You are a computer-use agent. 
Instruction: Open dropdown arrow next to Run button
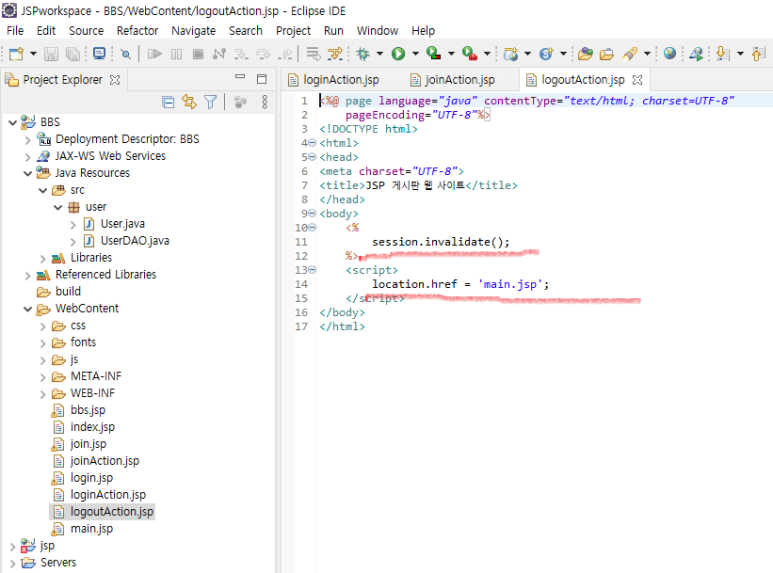point(415,53)
